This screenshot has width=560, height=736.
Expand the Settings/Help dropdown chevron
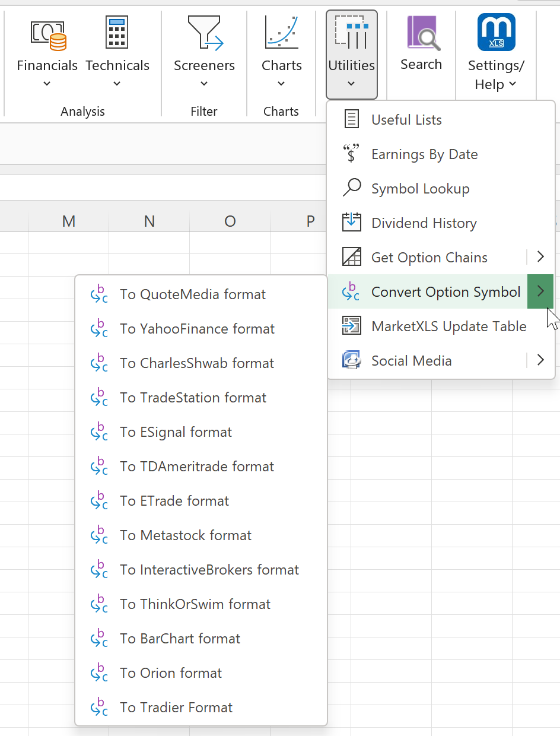click(512, 84)
